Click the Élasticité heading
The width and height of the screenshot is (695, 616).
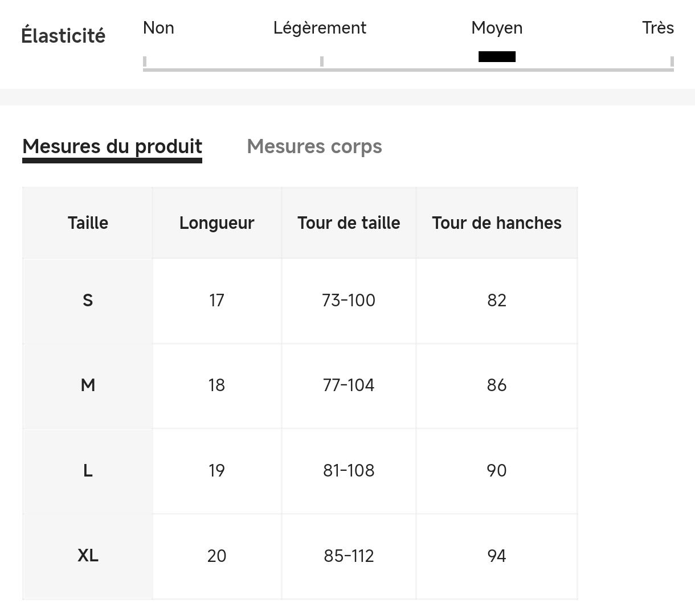pyautogui.click(x=63, y=36)
